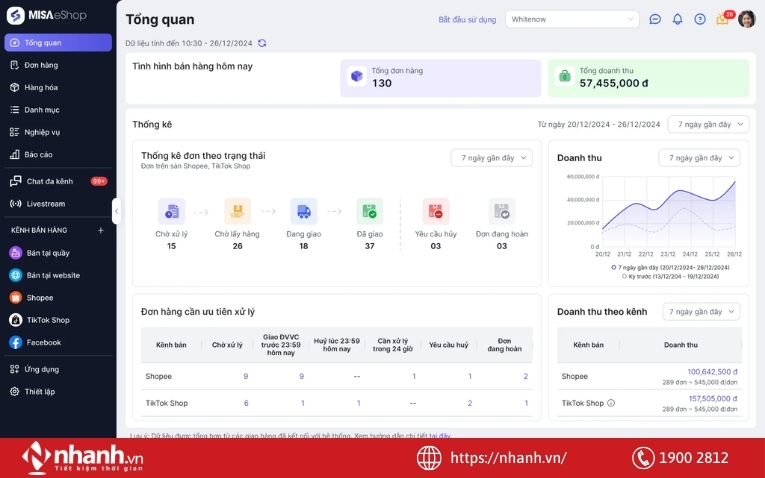Add a sales channel with plus icon
The height and width of the screenshot is (478, 765).
[x=101, y=230]
